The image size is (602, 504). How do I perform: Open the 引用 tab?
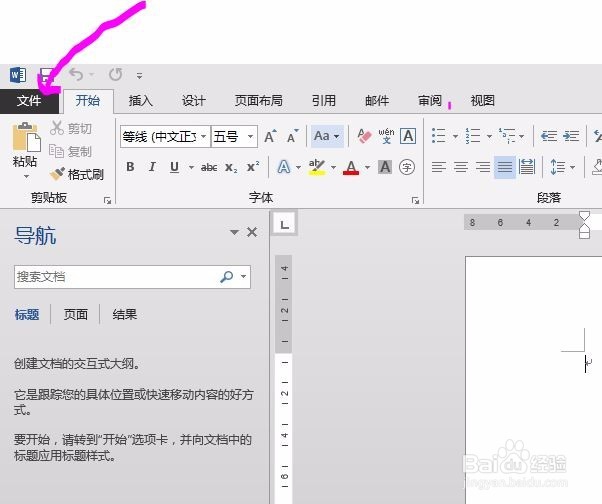point(324,101)
